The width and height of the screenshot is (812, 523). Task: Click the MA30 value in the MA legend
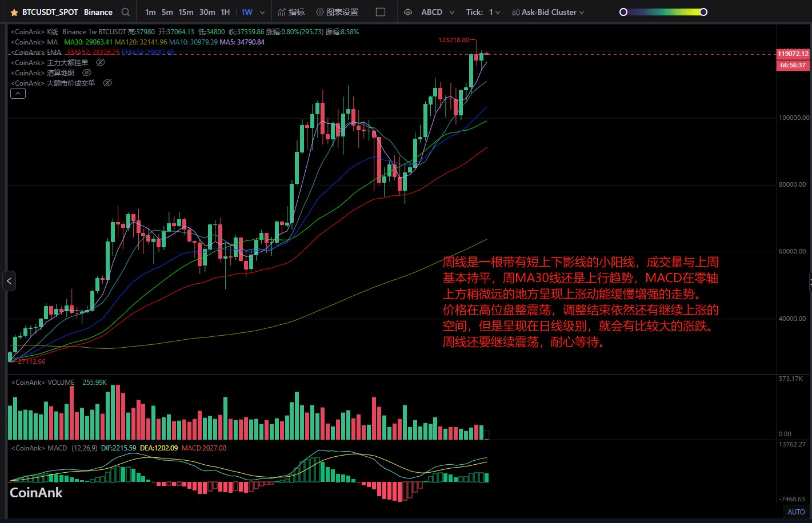88,42
